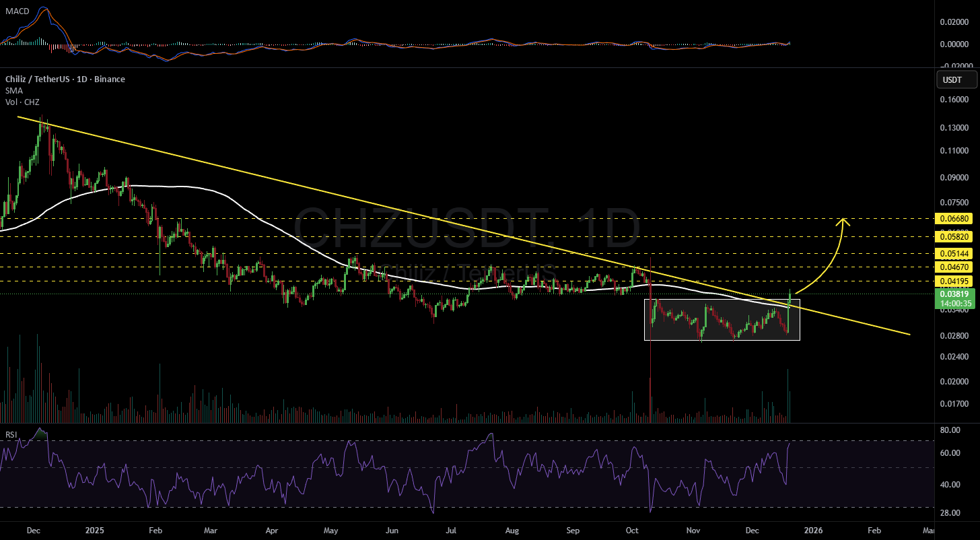Select the Vol · CHZ legend
980x540 pixels.
tap(22, 102)
